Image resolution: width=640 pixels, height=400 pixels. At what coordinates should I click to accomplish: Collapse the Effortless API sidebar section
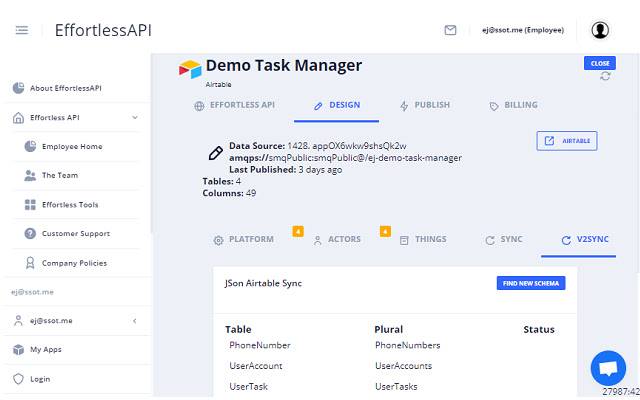click(135, 117)
